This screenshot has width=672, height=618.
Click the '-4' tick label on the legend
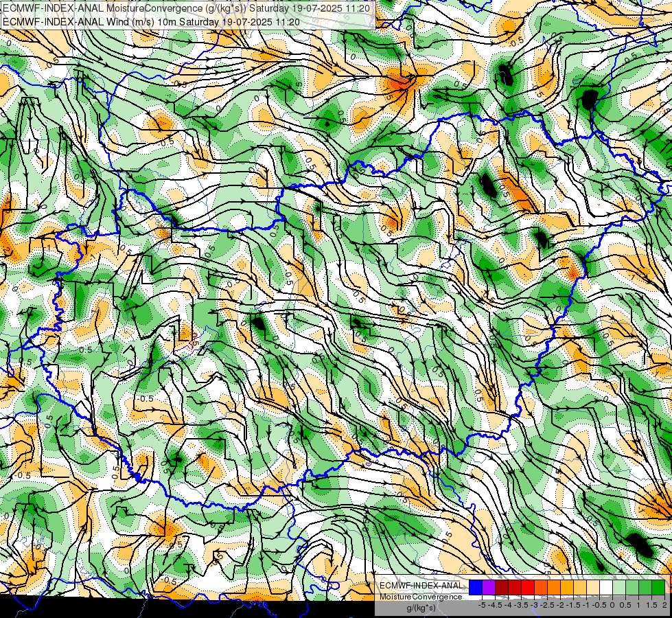[508, 605]
